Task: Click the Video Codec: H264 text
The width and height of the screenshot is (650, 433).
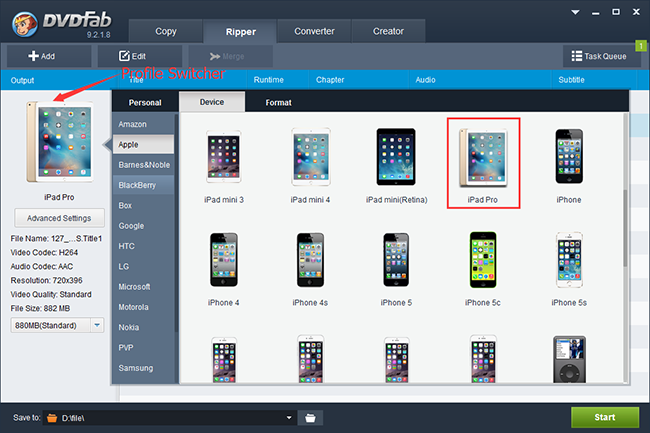Action: point(44,252)
